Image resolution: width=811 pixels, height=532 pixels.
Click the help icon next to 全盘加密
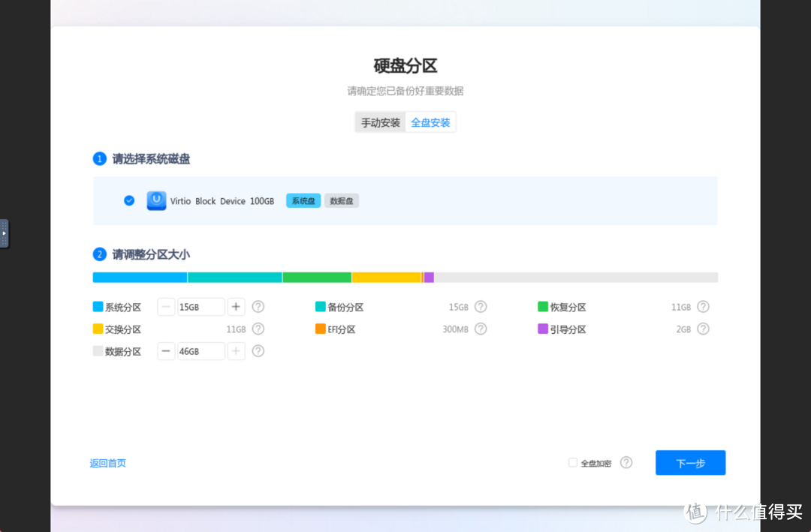point(627,462)
